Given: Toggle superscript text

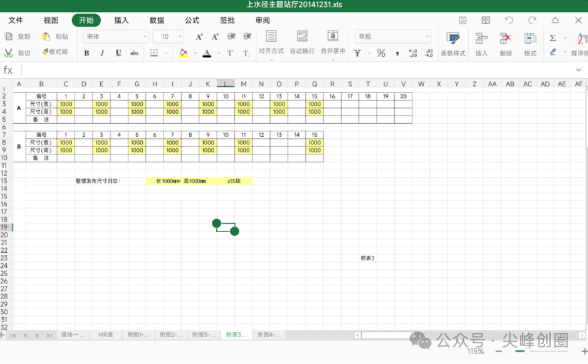Looking at the screenshot, I should [230, 53].
